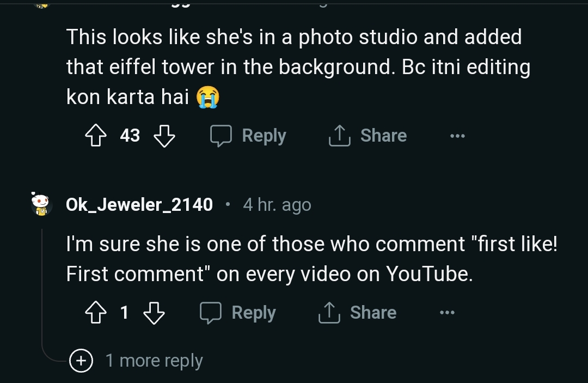Screen dimensions: 588x383
Task: Tap the crying emoji in the comment
Action: coord(207,98)
